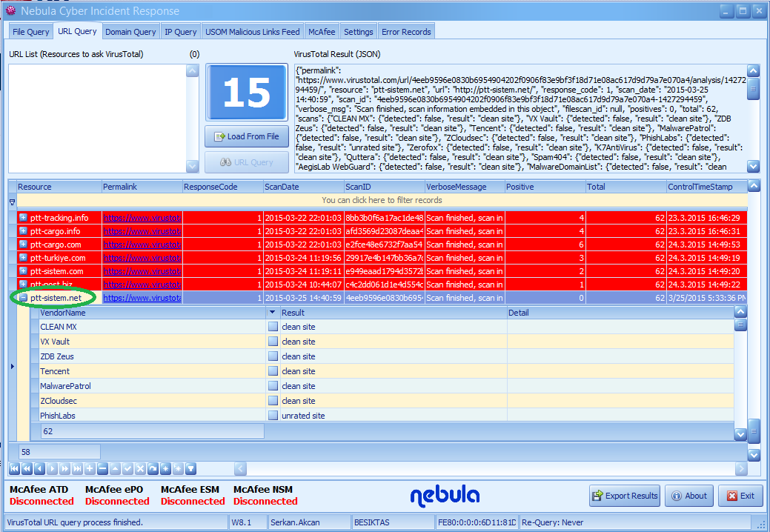Expand the ptt-turkiye.com row
The width and height of the screenshot is (770, 532).
23,257
